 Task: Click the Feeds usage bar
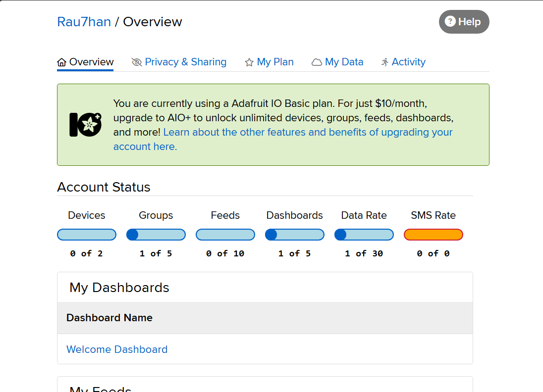coord(225,235)
